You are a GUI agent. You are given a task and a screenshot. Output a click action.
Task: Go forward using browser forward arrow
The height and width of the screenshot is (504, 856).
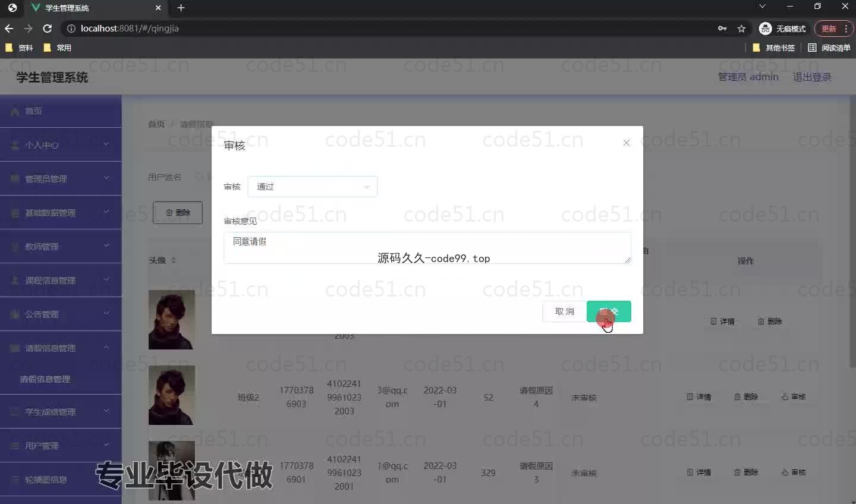tap(28, 29)
